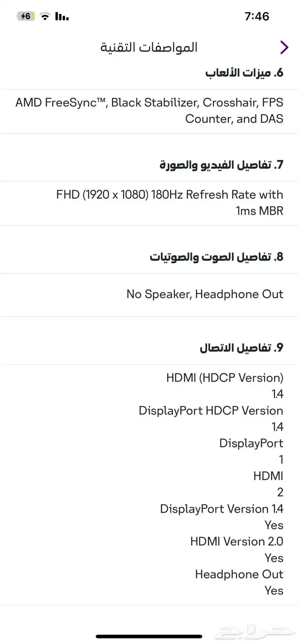The width and height of the screenshot is (298, 644).
Task: Tap the cellular signal bars icon
Action: [62, 17]
